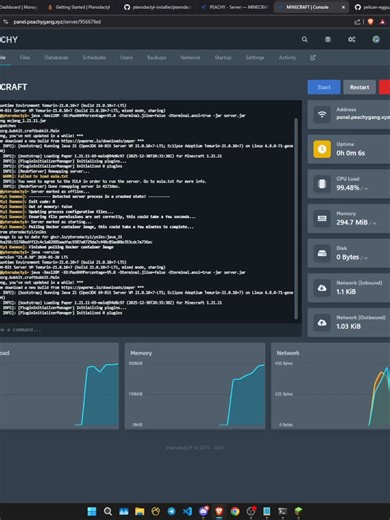
Task: Open Brave shields icon in address bar
Action: 371,22
